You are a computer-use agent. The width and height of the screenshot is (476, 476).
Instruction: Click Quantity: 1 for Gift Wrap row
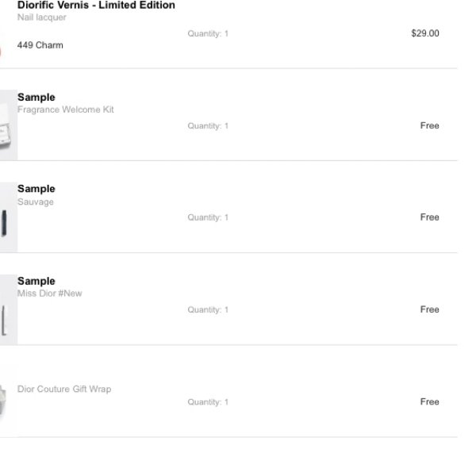[208, 402]
